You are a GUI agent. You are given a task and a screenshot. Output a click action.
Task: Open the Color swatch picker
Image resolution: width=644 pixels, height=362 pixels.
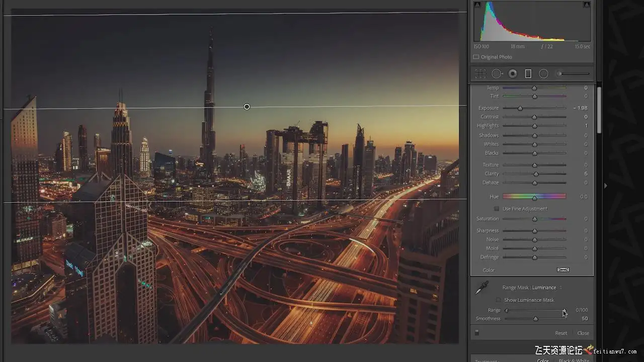pyautogui.click(x=563, y=270)
